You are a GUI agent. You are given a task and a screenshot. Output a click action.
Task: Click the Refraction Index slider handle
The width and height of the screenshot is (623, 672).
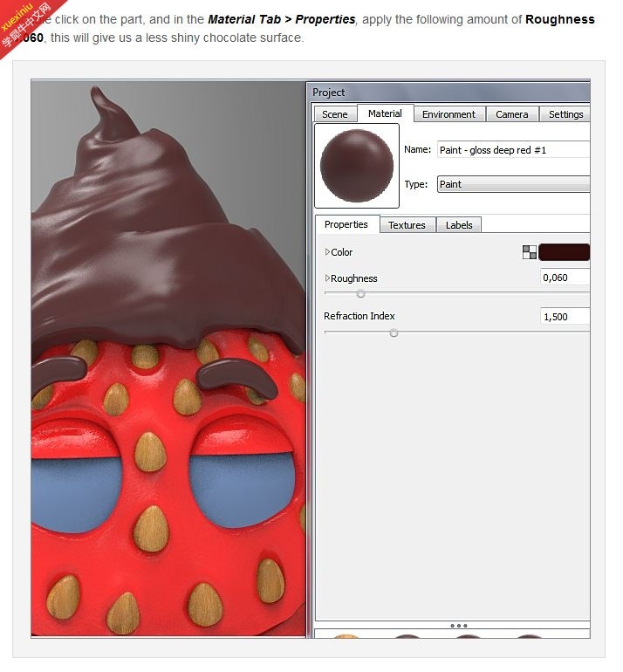coord(394,333)
